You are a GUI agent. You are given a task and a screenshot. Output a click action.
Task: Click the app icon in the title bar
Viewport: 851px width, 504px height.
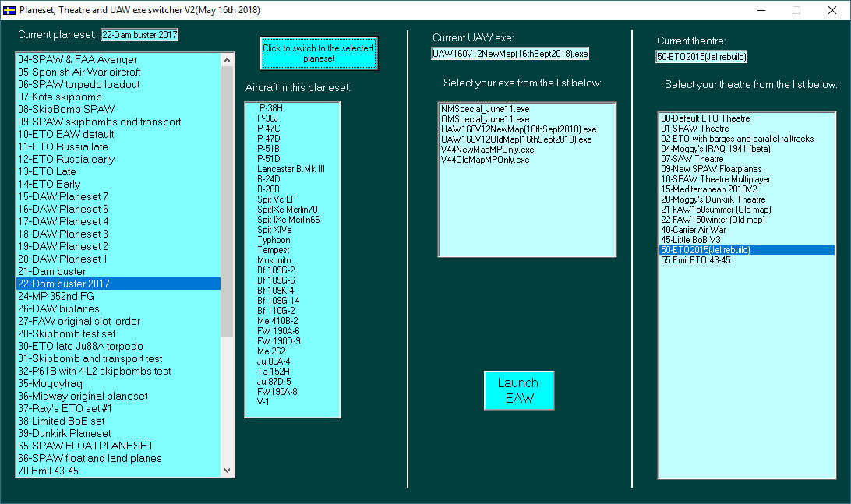coord(9,10)
